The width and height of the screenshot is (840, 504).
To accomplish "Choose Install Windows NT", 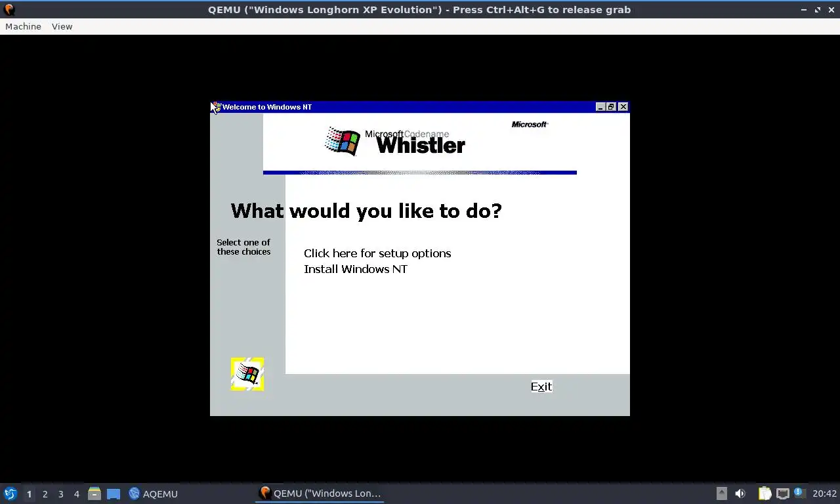I will pos(356,269).
